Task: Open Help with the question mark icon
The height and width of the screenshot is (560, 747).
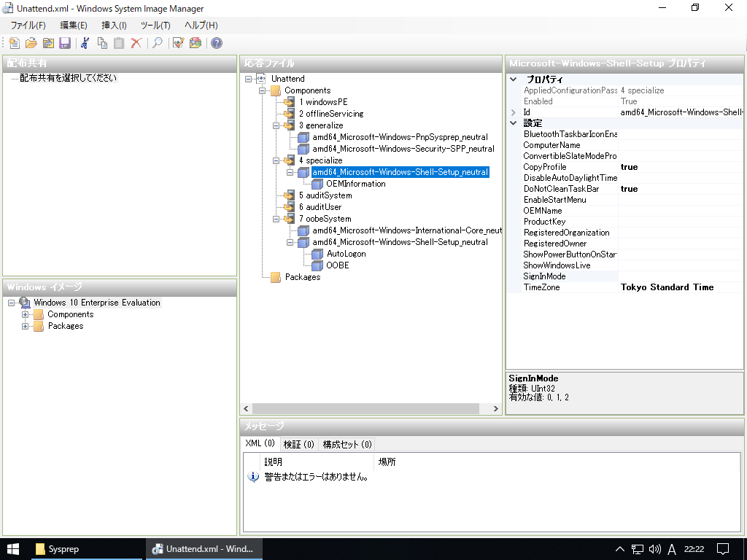Action: click(x=216, y=43)
